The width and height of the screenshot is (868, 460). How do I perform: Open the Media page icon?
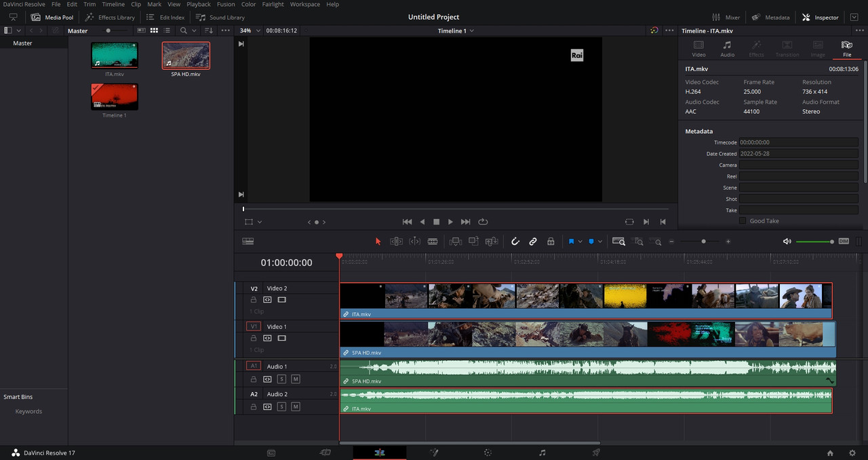pyautogui.click(x=271, y=453)
